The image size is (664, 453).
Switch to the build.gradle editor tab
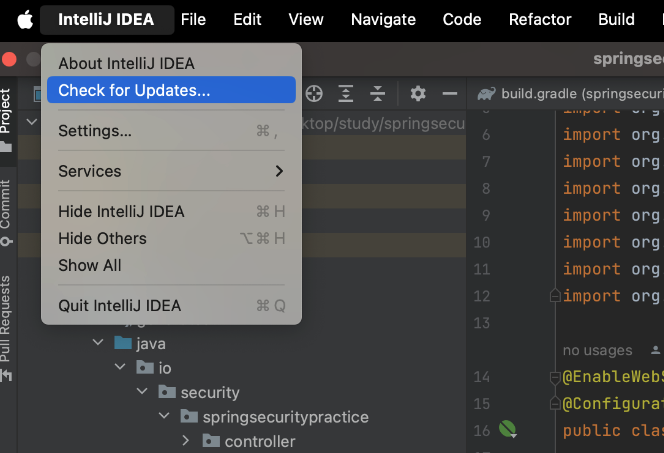point(570,94)
